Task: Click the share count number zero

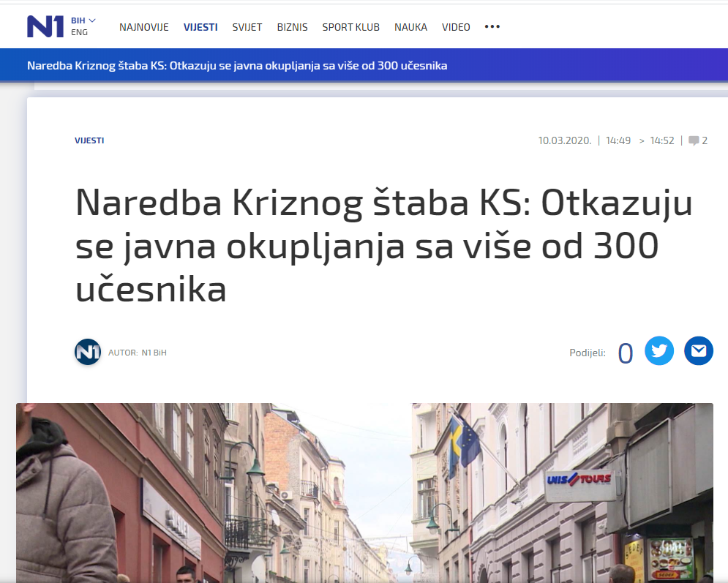Action: click(x=626, y=353)
